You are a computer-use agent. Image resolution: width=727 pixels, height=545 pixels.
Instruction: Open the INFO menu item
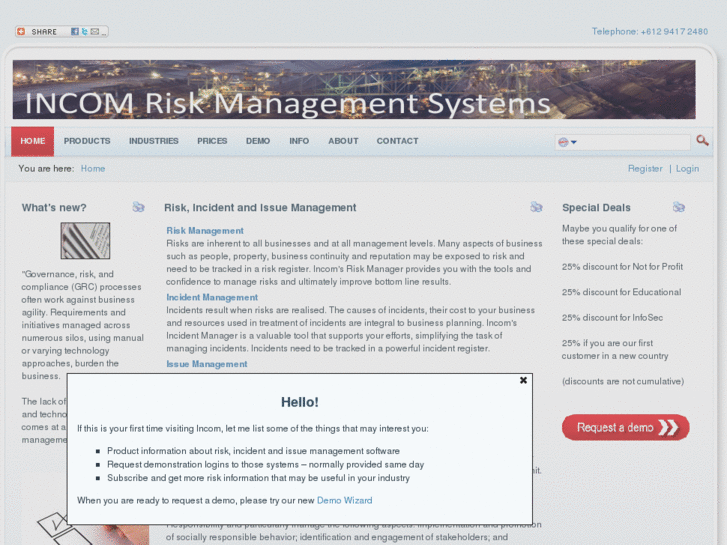(x=299, y=141)
